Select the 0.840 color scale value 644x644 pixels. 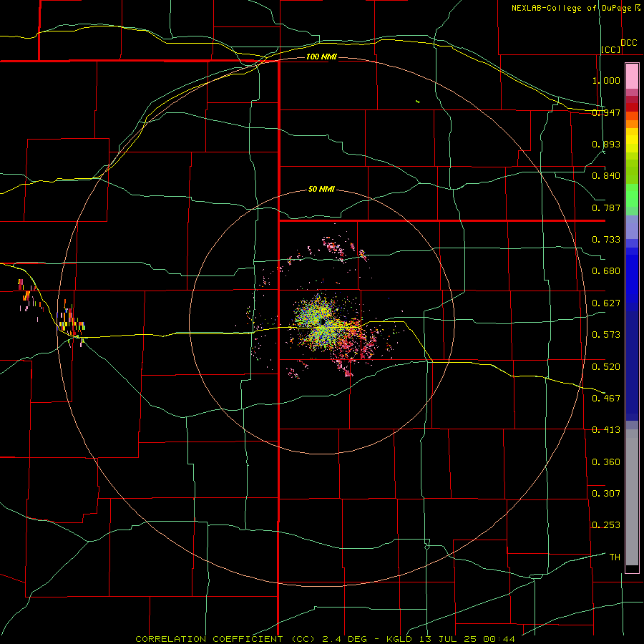pos(606,176)
